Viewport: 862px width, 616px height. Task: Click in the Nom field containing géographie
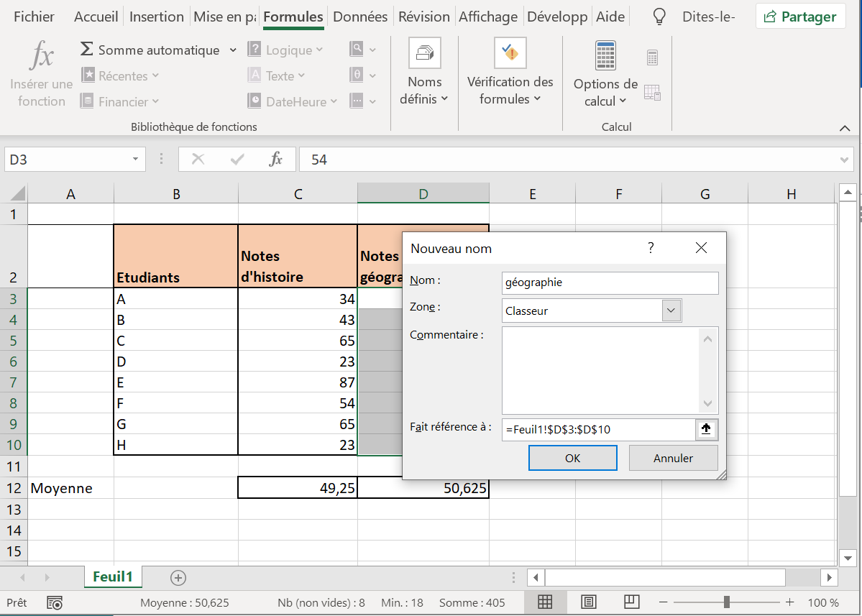tap(610, 282)
